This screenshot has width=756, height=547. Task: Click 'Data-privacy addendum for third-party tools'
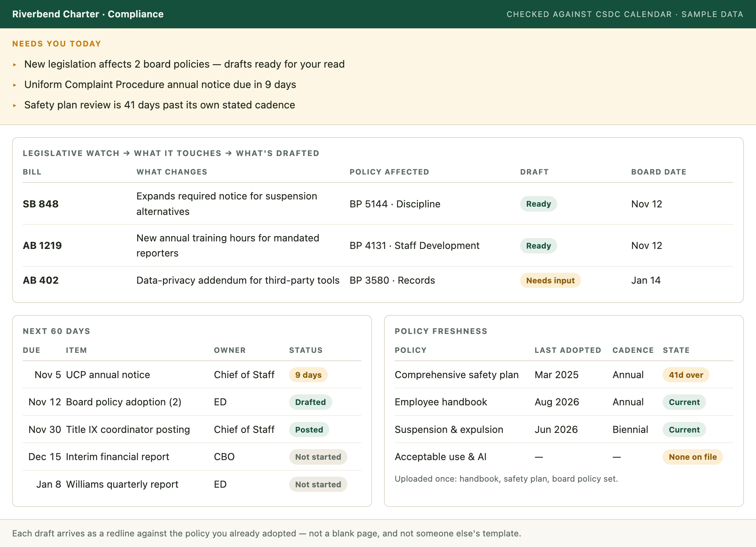[238, 280]
